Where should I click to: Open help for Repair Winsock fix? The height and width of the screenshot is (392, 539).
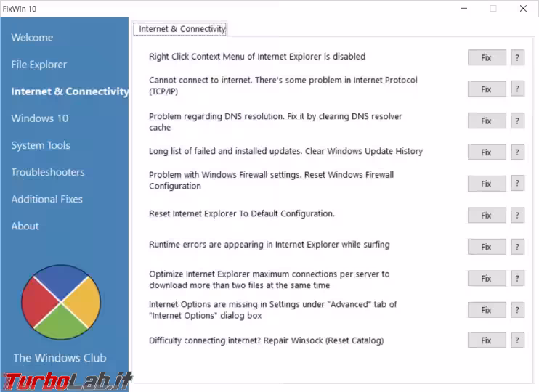(x=517, y=340)
